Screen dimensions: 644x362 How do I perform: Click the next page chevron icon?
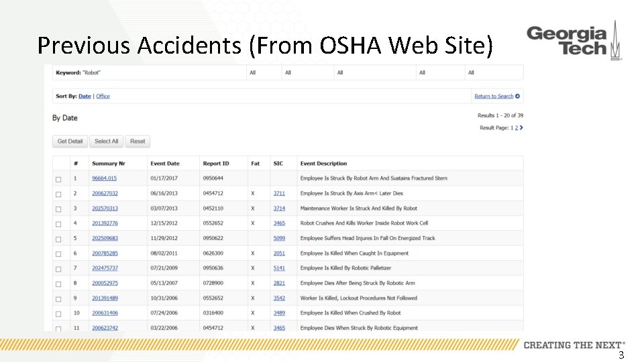click(x=521, y=127)
